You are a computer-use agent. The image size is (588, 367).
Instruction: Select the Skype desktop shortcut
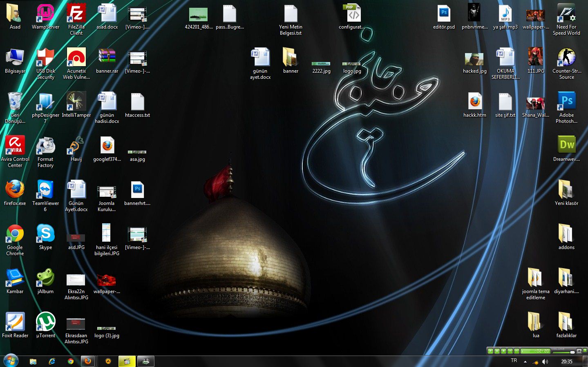point(45,237)
